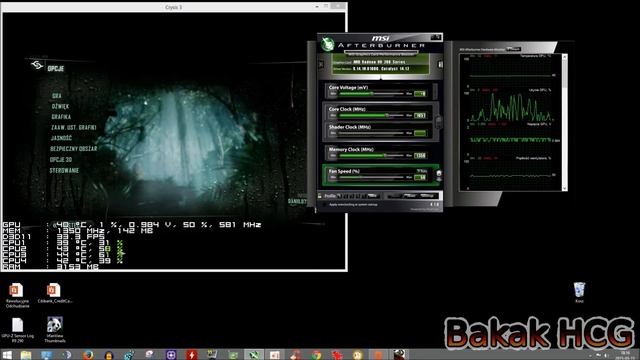Select the Citibank_CreditCa desktop file

click(x=54, y=293)
